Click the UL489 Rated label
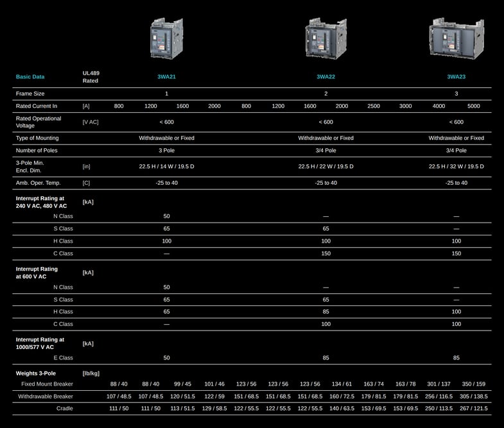Viewport: 504px width, 428px height. coord(91,77)
